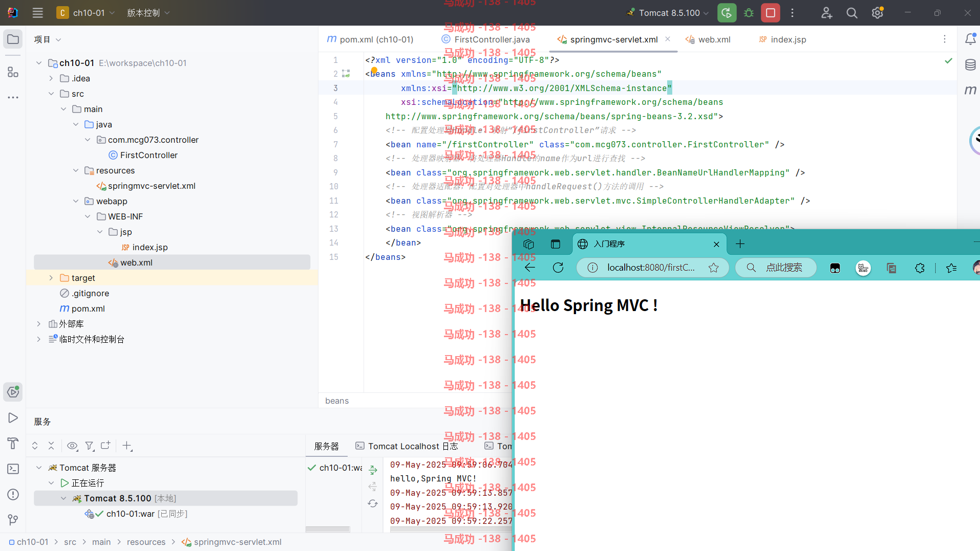Open more tool windows ellipsis in sidebar

tap(13, 97)
